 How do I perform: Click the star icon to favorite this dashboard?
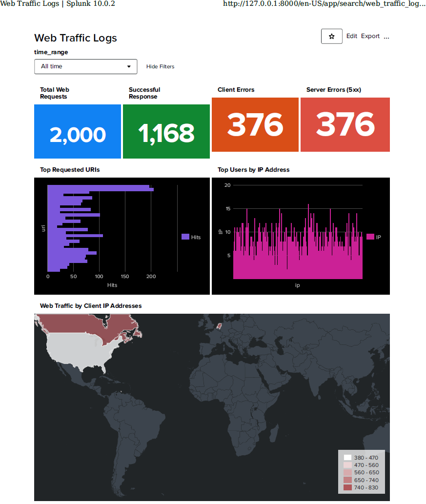pyautogui.click(x=331, y=36)
